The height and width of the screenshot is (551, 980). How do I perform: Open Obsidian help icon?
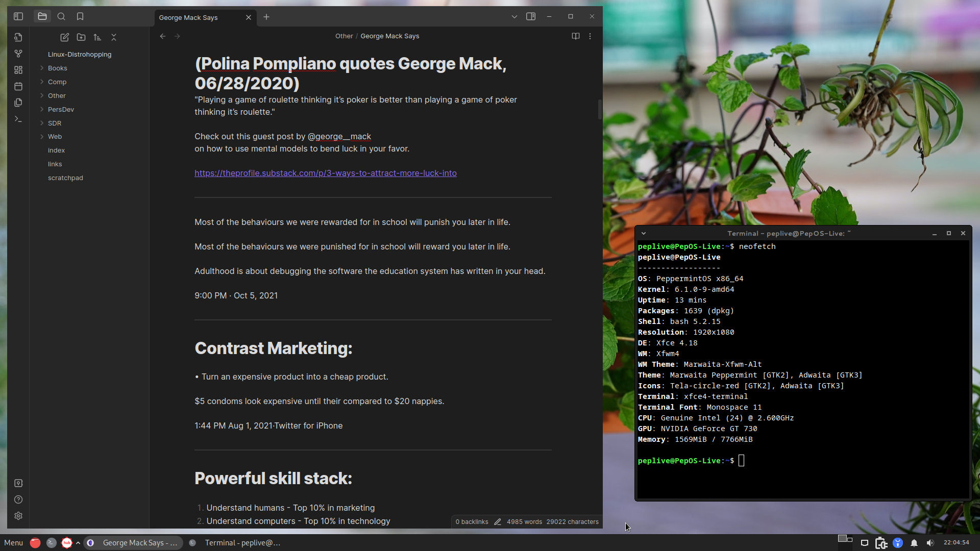(18, 499)
